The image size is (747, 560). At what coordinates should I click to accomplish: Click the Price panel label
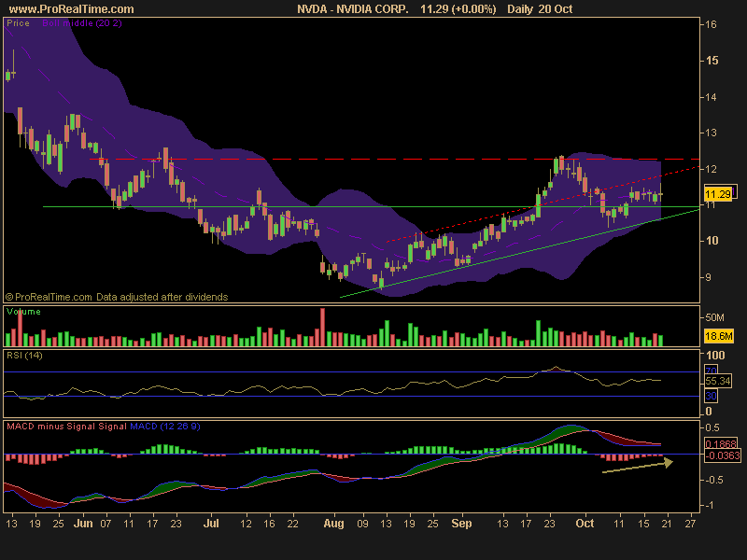18,22
